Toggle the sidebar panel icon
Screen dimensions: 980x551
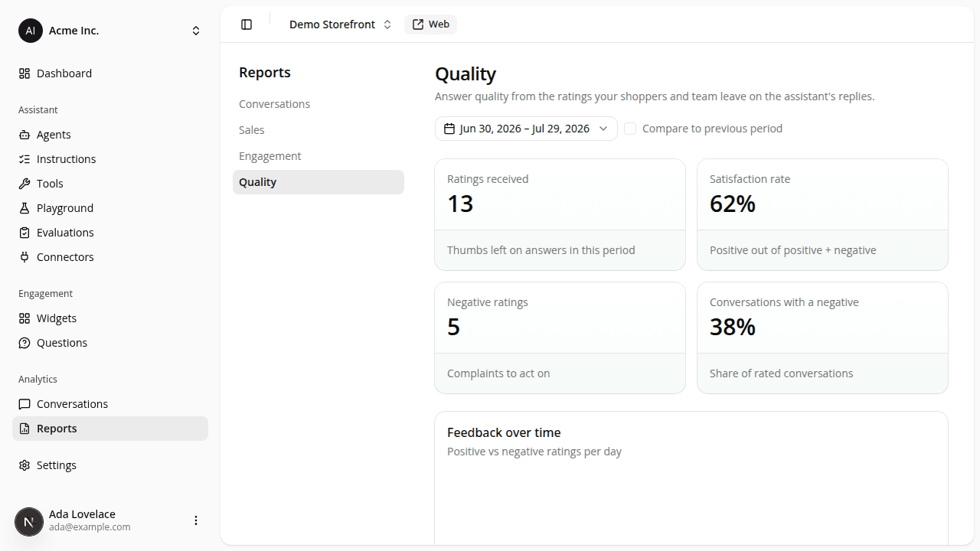click(x=247, y=24)
